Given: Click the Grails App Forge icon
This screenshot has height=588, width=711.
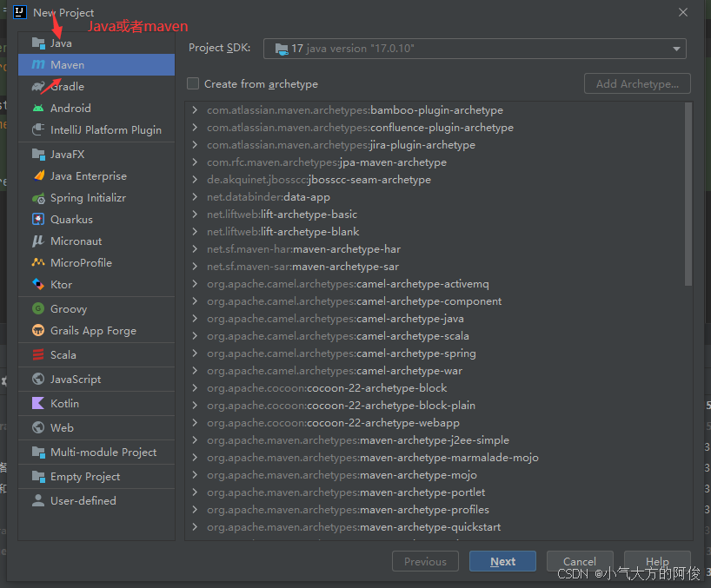Looking at the screenshot, I should (38, 331).
